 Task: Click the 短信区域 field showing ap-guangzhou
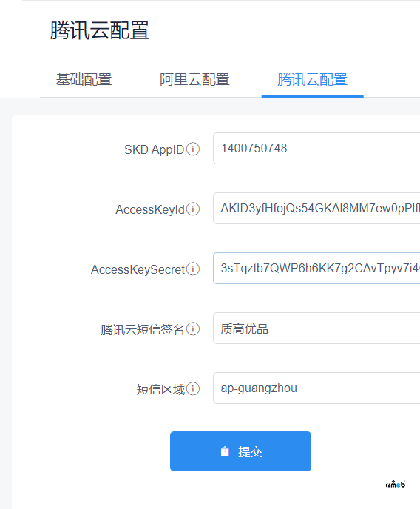(316, 388)
